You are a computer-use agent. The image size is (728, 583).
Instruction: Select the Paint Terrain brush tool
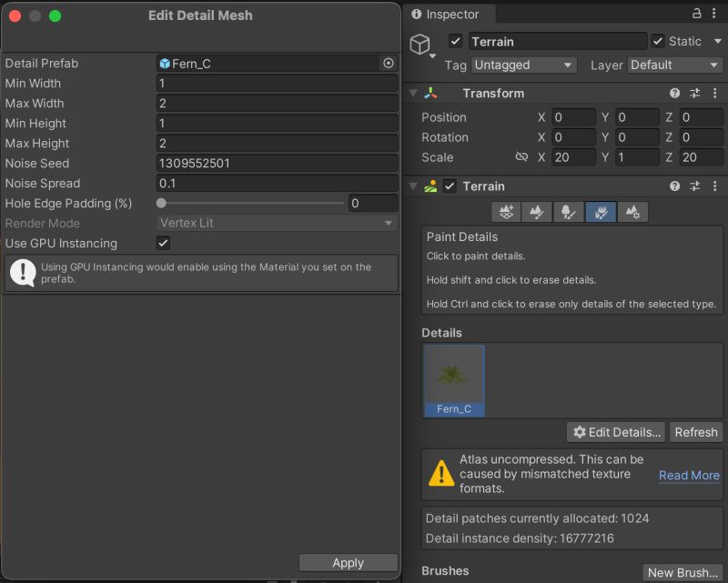coord(537,211)
